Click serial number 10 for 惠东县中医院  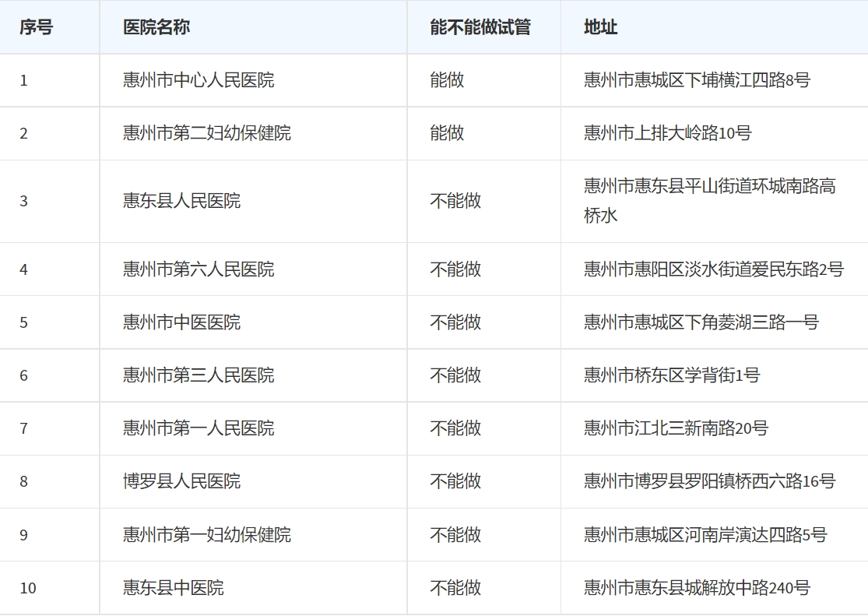28,588
